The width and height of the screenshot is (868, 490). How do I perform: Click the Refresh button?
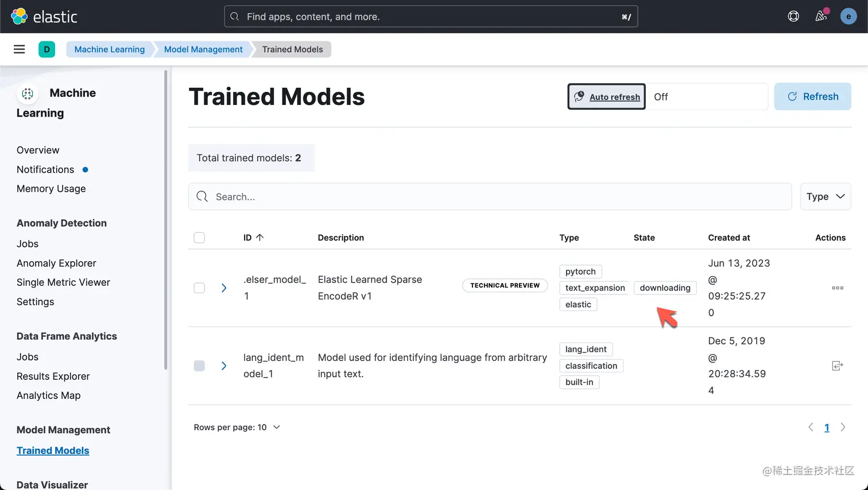click(x=812, y=96)
